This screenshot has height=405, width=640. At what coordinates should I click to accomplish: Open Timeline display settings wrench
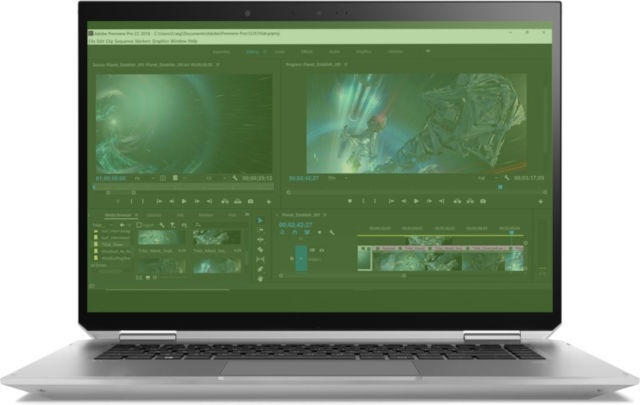(x=332, y=233)
